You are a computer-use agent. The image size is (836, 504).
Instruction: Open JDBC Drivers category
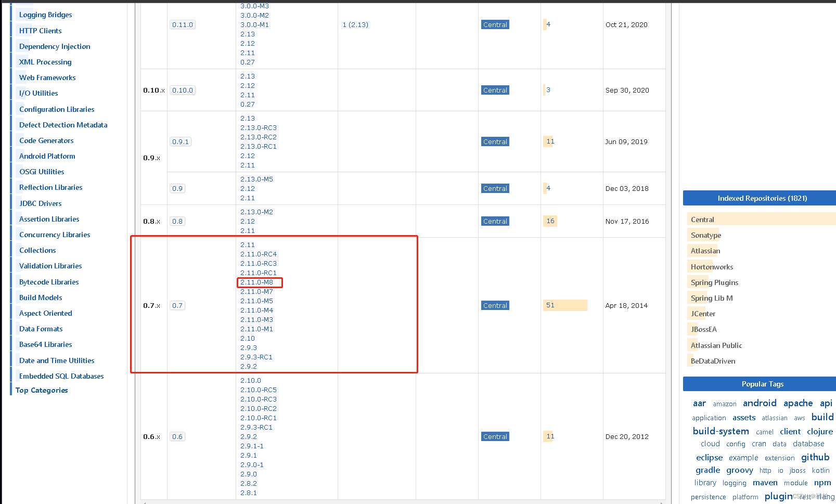pos(40,203)
